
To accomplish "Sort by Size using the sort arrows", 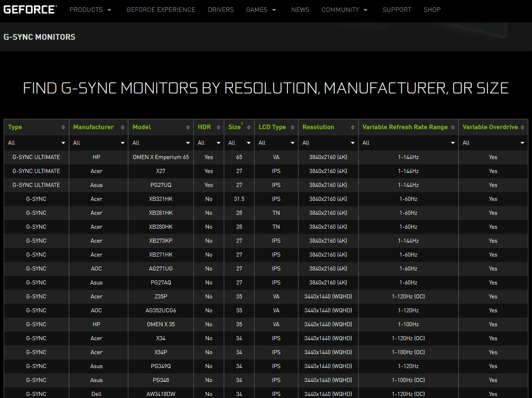I will pos(248,127).
